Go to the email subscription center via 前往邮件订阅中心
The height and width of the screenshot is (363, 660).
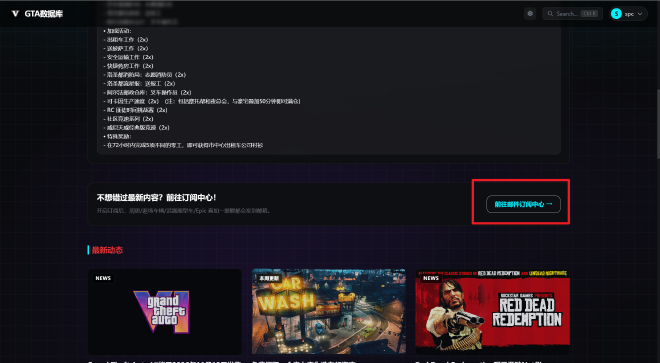[x=523, y=204]
